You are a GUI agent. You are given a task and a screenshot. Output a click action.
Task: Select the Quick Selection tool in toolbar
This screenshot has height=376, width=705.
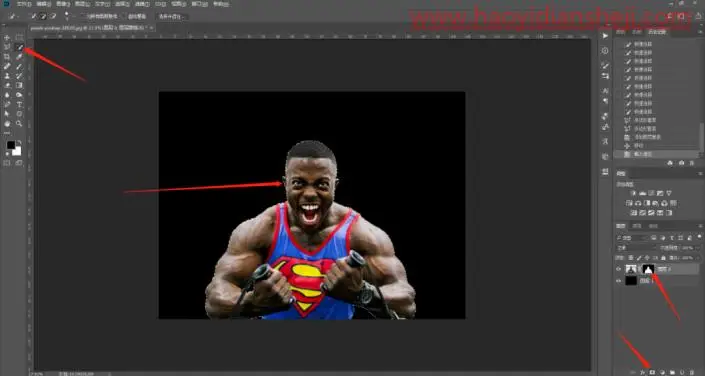coord(19,47)
